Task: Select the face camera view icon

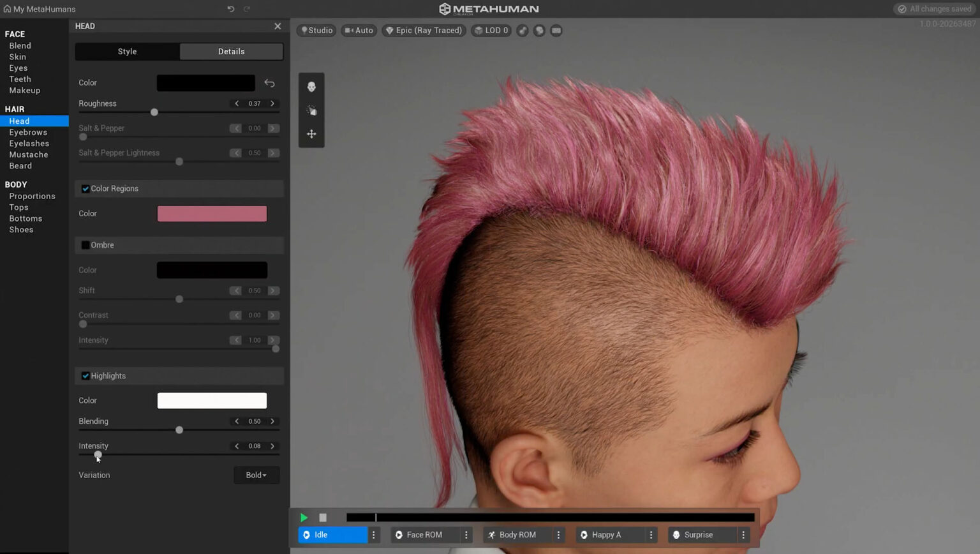Action: (311, 86)
